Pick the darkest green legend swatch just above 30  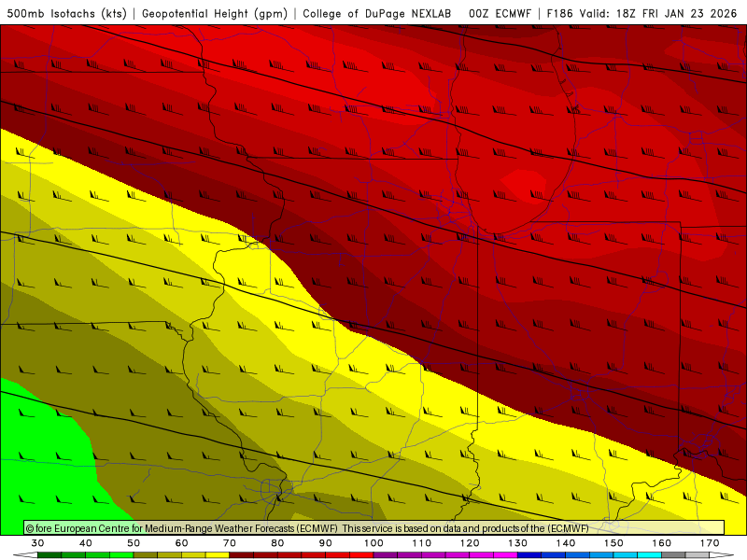pos(49,555)
